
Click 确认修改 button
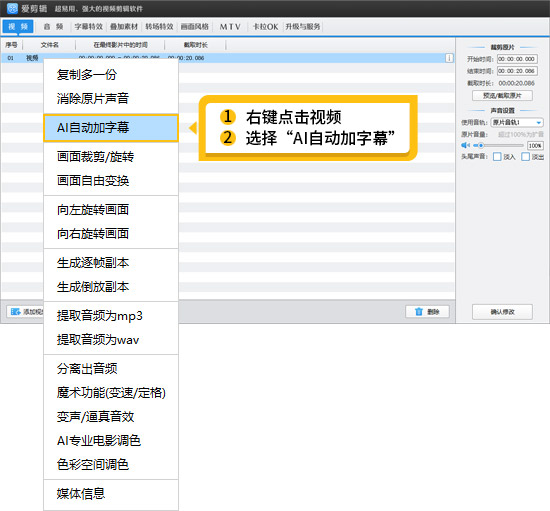[502, 312]
